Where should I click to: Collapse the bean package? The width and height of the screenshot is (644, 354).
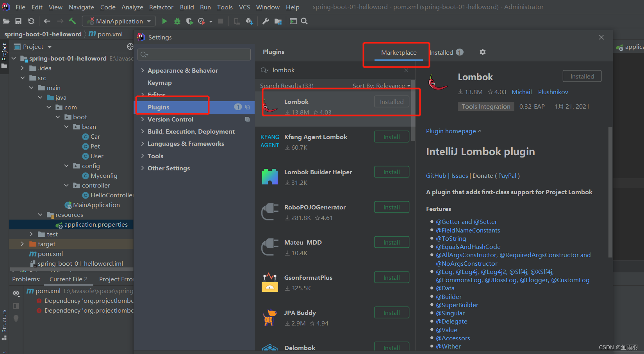point(66,127)
